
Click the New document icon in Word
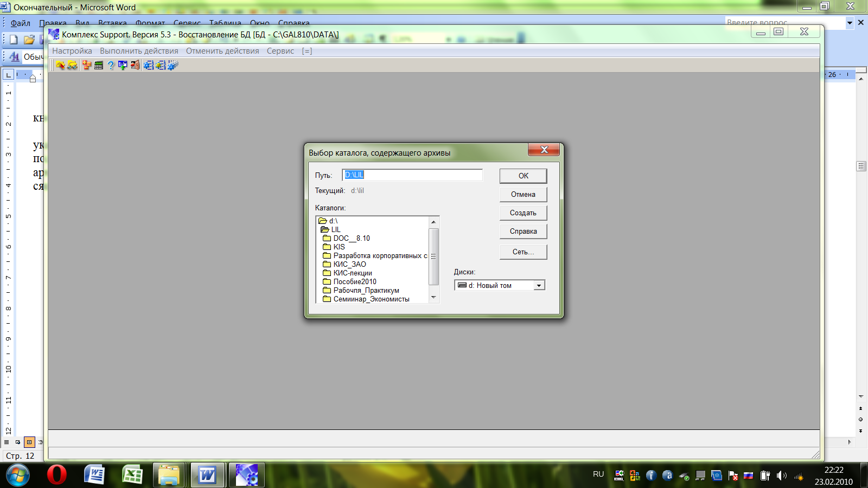coord(14,39)
